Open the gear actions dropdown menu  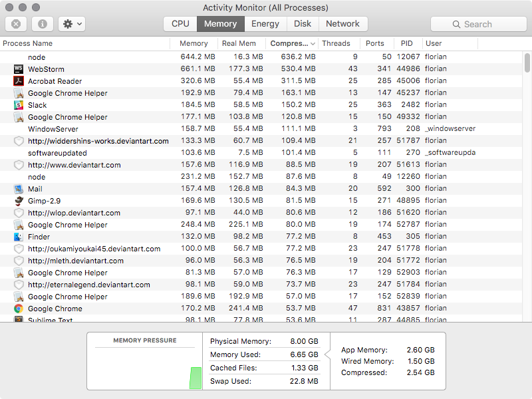(x=71, y=24)
